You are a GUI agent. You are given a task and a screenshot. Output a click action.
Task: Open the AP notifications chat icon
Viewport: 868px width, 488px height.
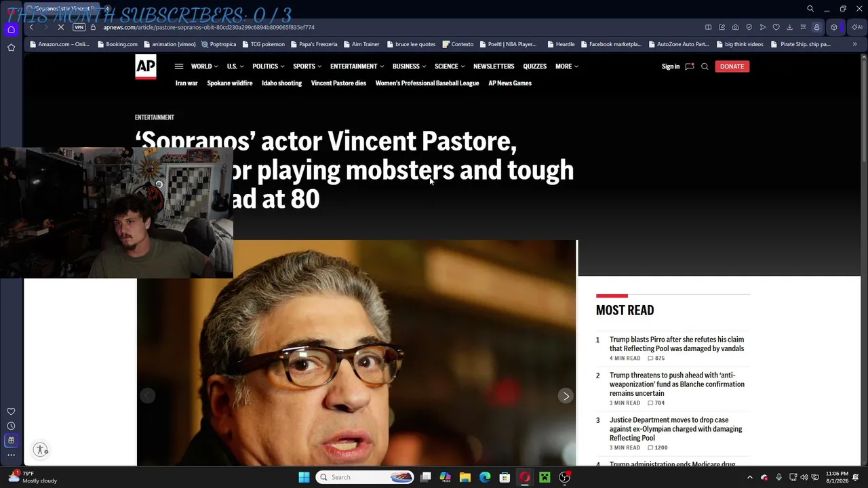tap(690, 66)
